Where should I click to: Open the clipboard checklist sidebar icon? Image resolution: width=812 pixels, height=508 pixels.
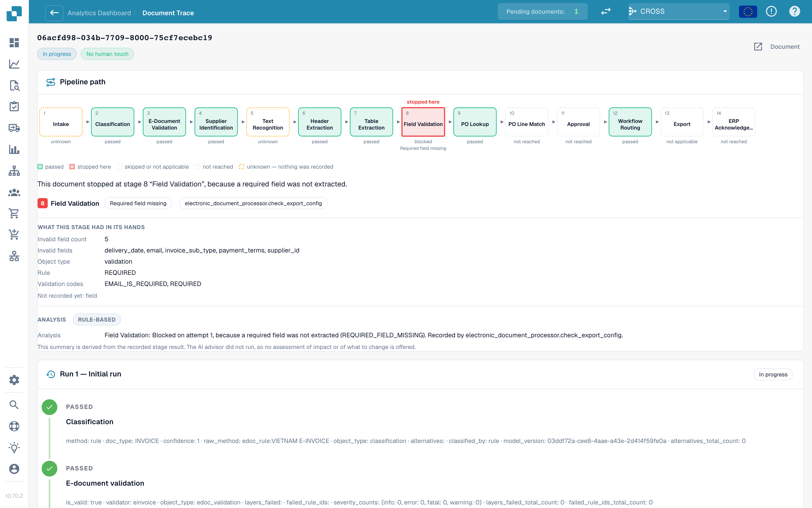tap(14, 106)
